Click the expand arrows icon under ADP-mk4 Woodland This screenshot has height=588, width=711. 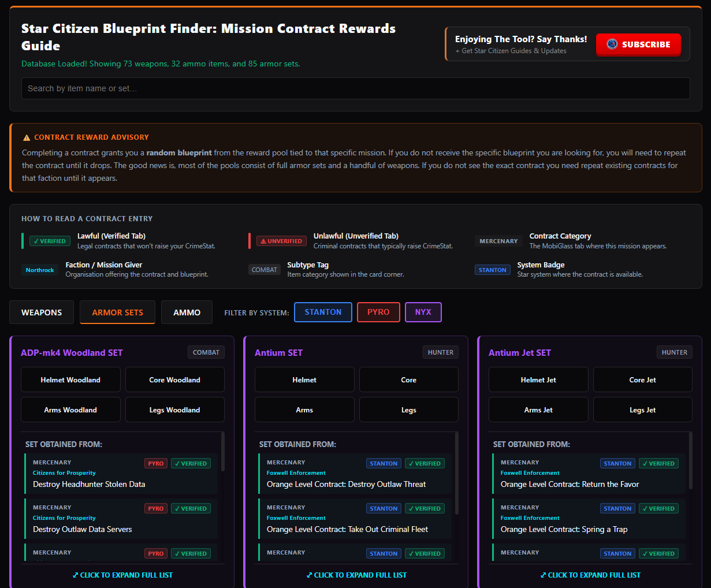click(x=75, y=575)
